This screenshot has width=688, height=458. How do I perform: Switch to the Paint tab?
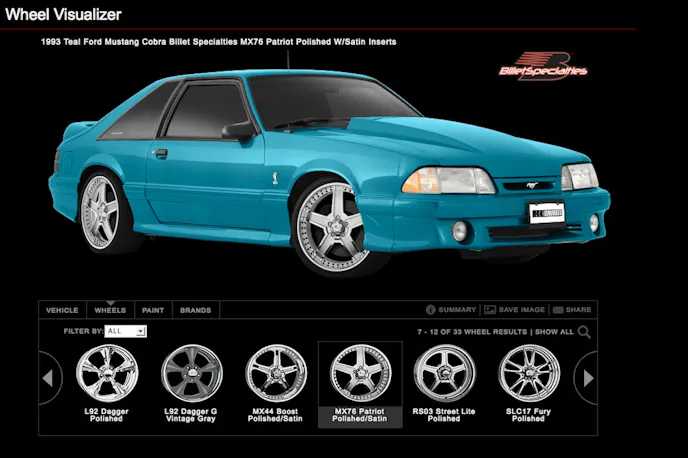153,310
